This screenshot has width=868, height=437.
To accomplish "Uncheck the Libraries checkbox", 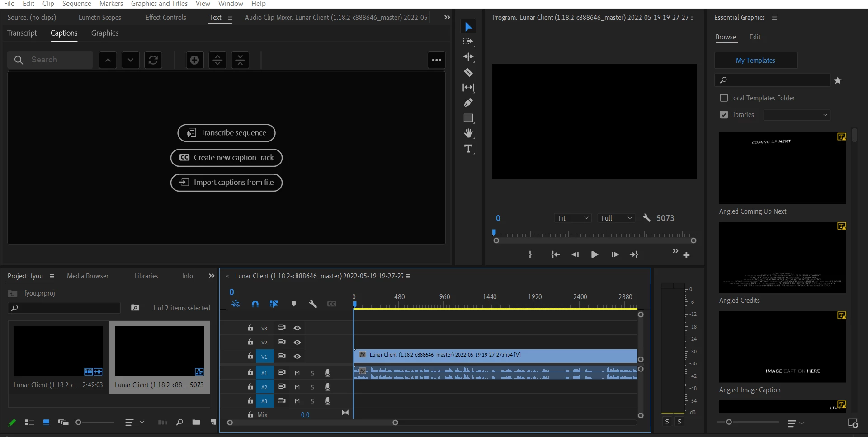I will click(x=724, y=115).
